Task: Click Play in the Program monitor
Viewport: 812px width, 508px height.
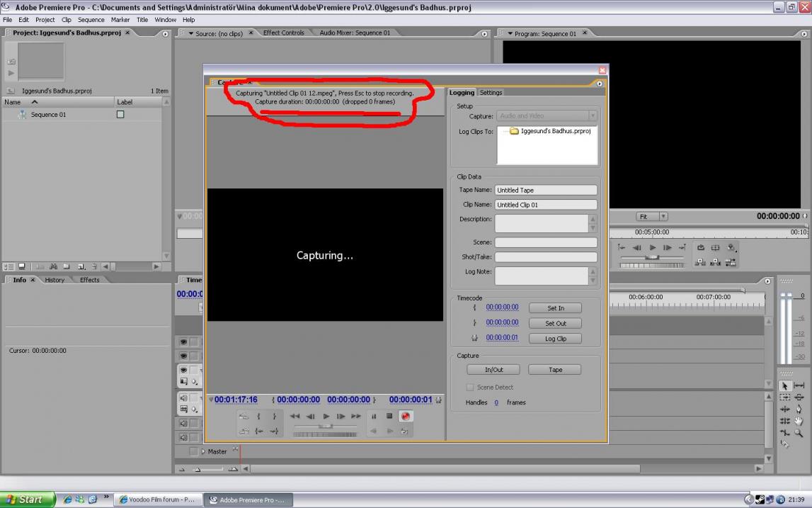Action: (x=652, y=248)
